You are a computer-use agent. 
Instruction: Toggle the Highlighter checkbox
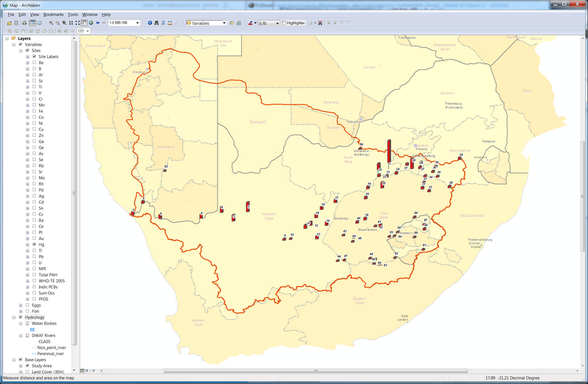tap(284, 23)
